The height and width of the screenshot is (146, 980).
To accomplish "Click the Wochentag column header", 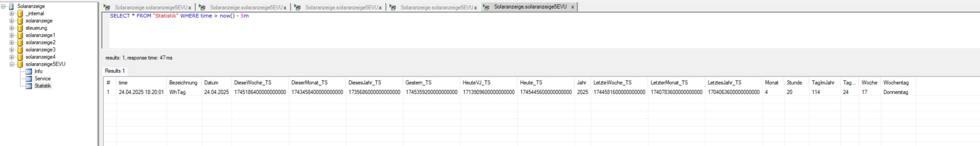I will pos(895,83).
